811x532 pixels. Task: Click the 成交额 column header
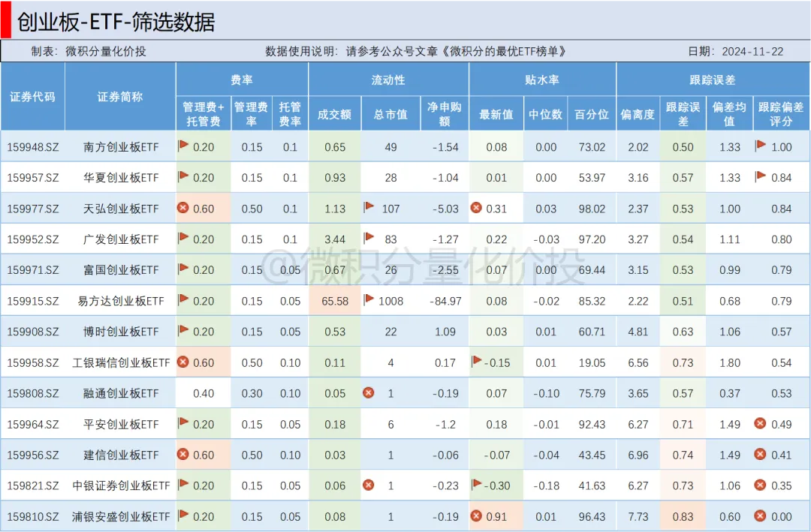click(x=334, y=114)
